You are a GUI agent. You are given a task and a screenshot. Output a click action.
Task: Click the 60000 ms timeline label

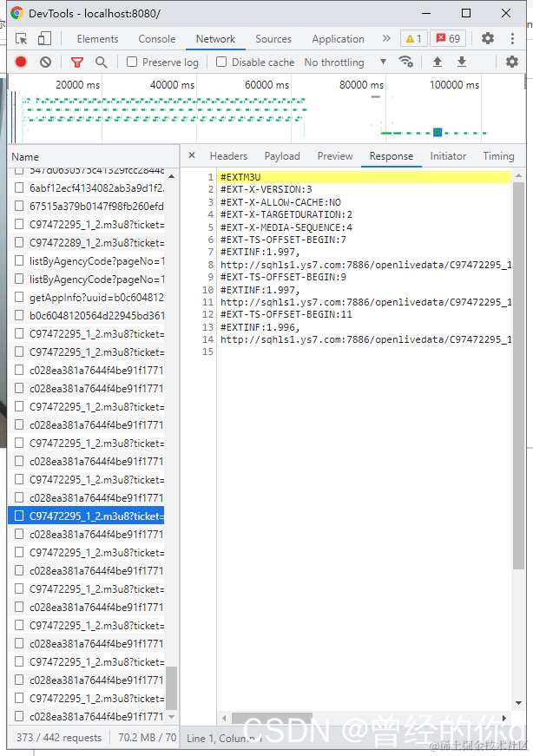266,85
